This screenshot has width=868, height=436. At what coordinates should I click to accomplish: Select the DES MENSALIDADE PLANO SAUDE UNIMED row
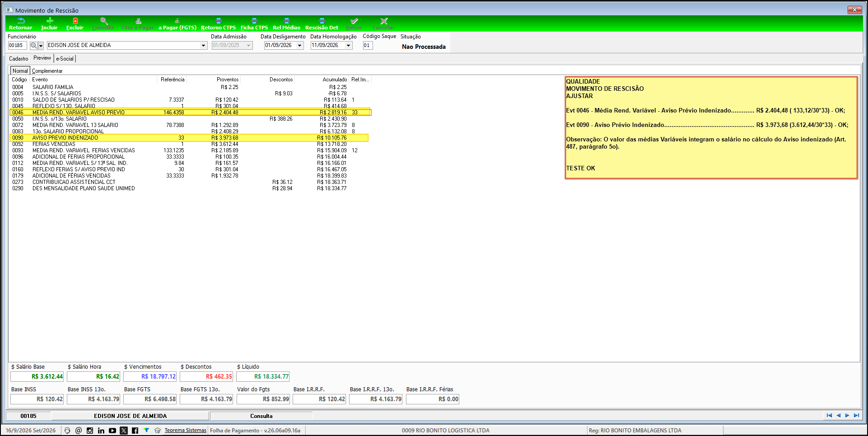(190, 188)
